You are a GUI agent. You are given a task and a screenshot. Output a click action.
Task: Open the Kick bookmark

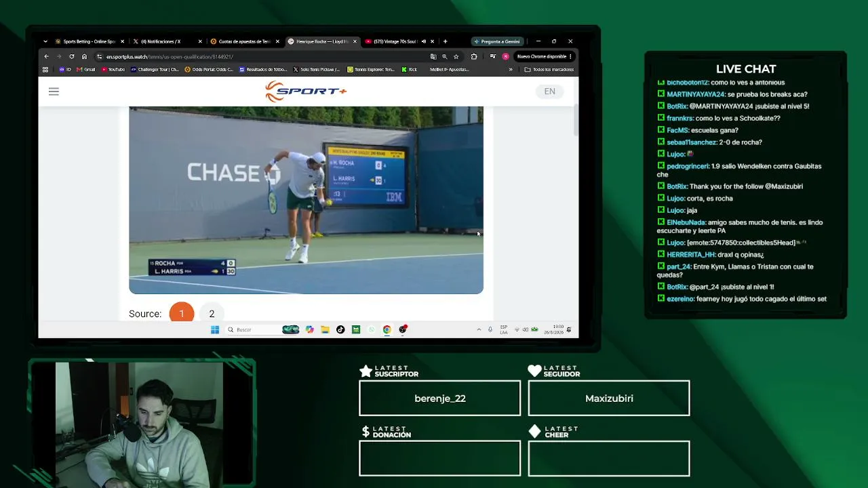pos(409,69)
